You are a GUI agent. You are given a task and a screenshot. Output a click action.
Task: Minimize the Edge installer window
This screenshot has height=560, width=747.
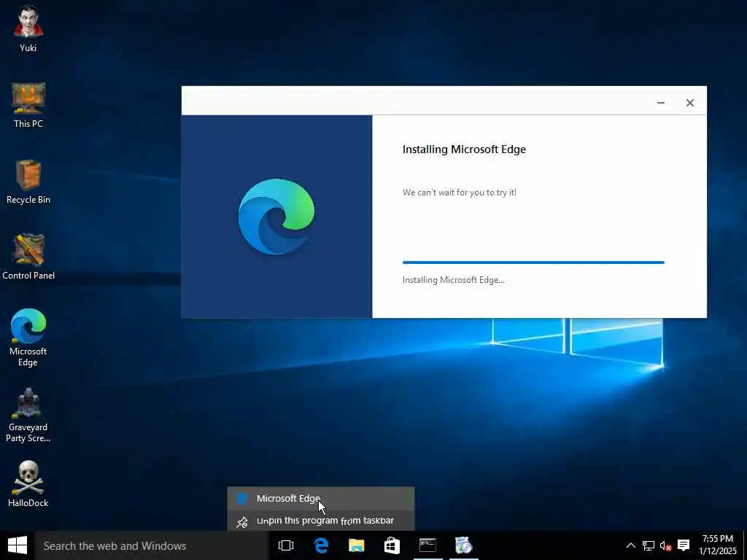(661, 103)
